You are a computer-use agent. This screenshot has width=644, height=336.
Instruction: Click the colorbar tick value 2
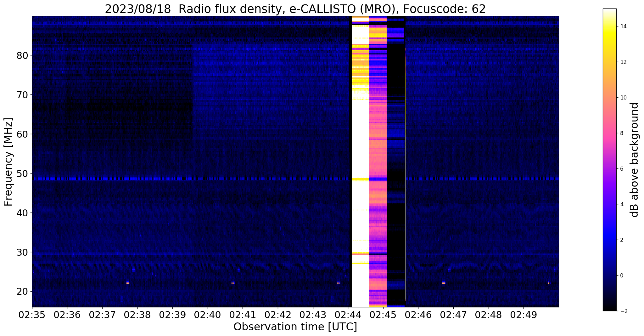(622, 240)
